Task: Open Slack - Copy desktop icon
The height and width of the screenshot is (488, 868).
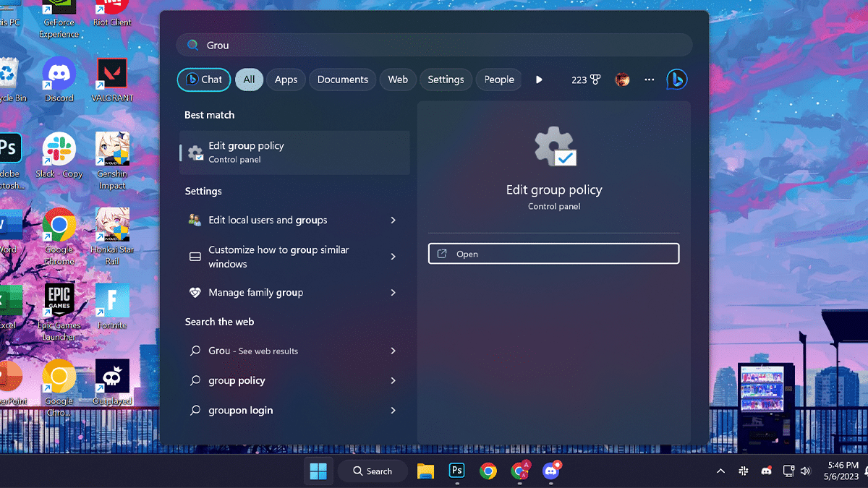Action: pyautogui.click(x=59, y=155)
